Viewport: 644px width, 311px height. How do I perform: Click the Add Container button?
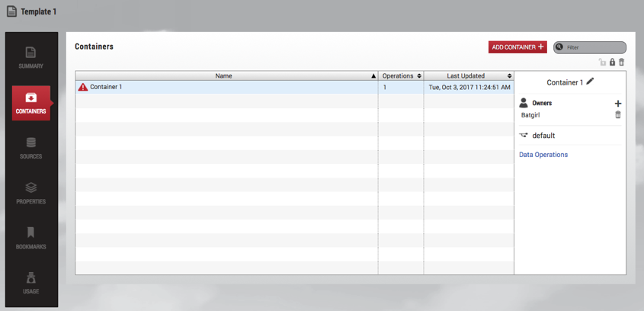click(517, 47)
